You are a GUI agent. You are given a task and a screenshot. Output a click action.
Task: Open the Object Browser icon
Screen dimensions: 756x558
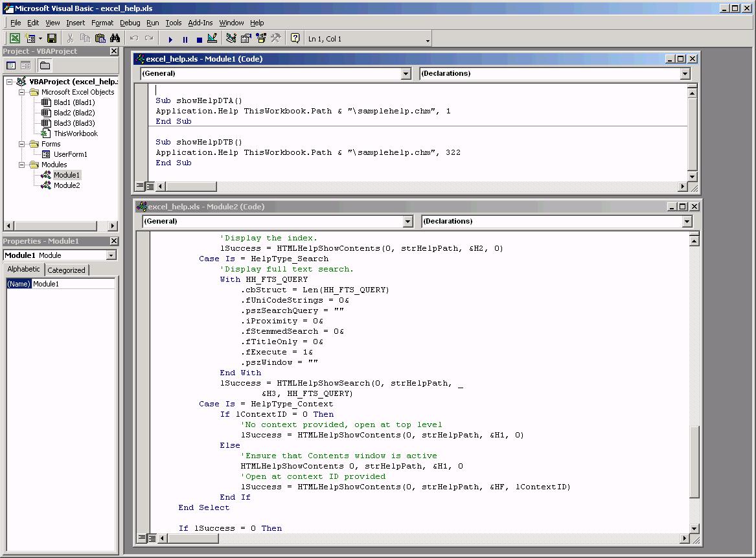tap(262, 38)
